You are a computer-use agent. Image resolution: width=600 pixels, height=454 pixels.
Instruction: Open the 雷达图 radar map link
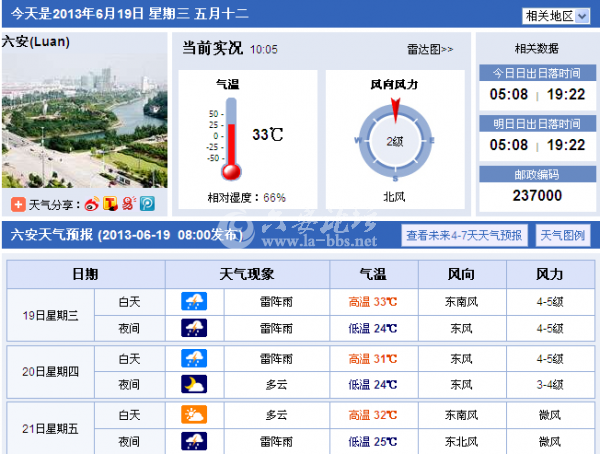[430, 49]
